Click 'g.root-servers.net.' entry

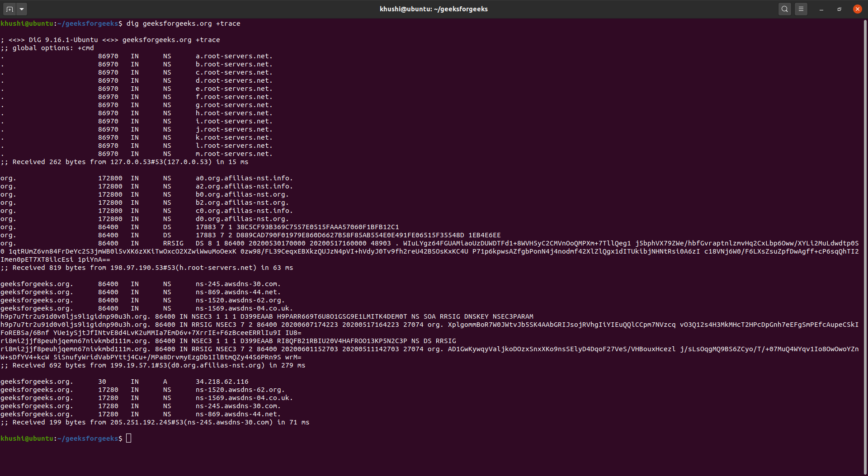[234, 105]
